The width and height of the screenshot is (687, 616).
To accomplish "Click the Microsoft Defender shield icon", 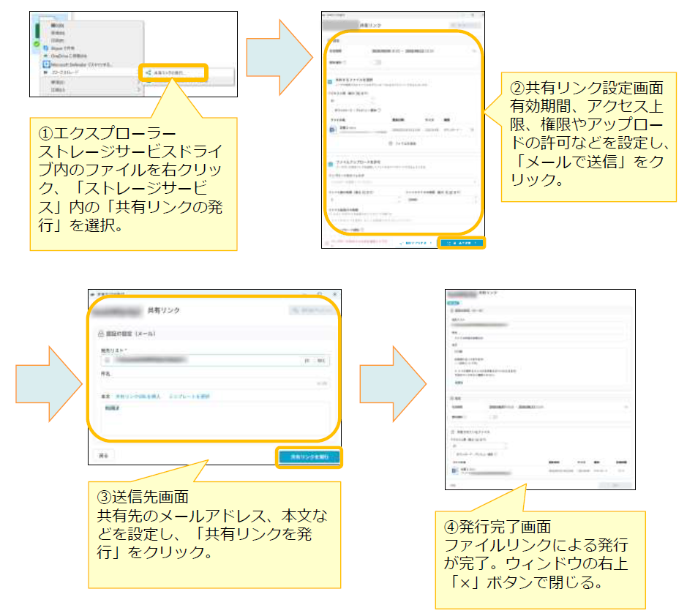I will [x=46, y=64].
